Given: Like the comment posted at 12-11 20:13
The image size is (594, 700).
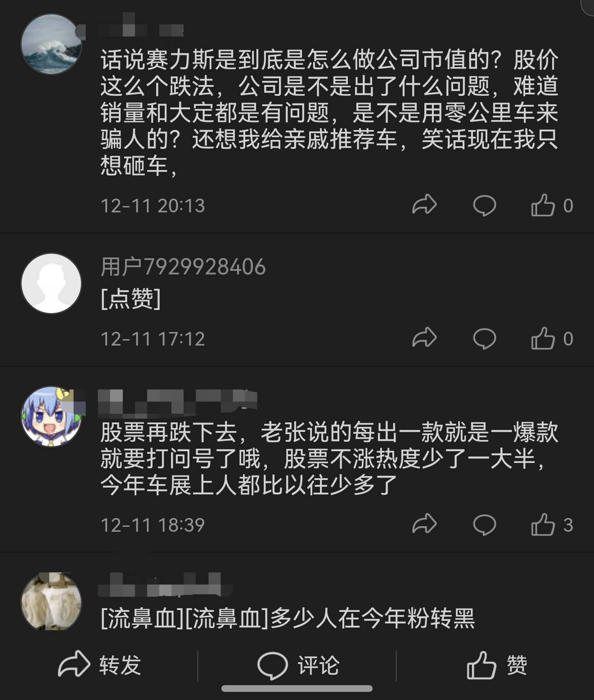Looking at the screenshot, I should [552, 206].
